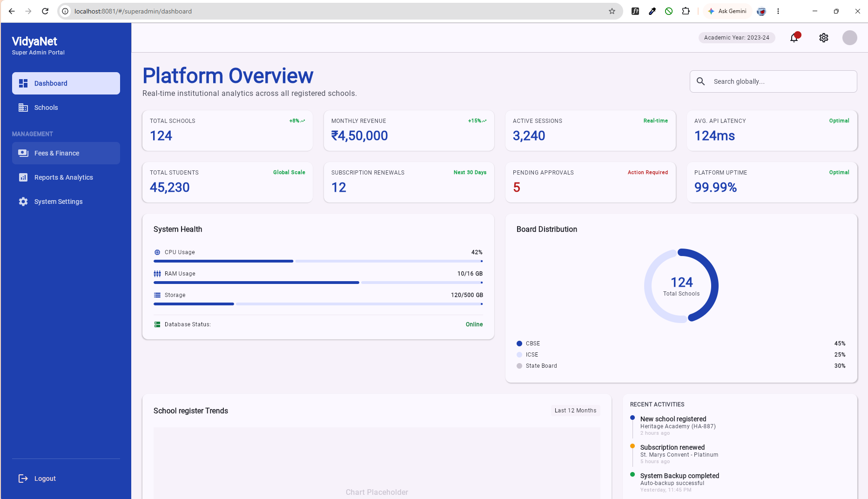
Task: Open System Settings from the sidebar
Action: (x=66, y=202)
